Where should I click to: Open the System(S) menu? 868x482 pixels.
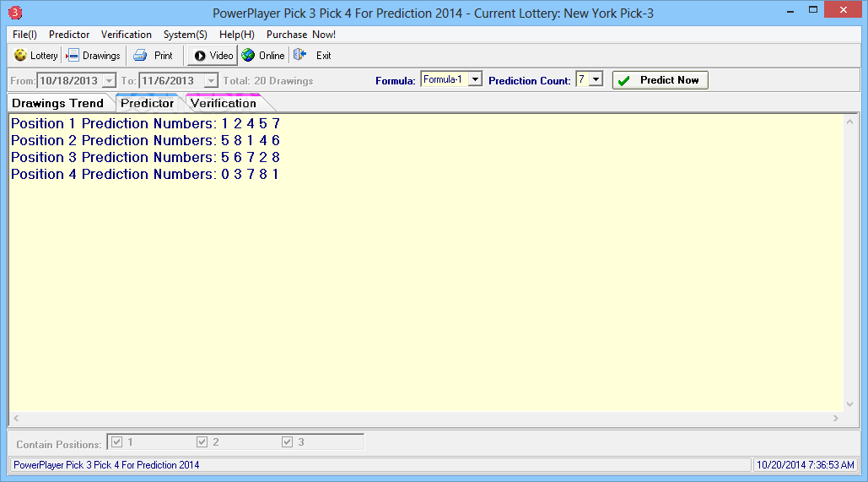[186, 35]
